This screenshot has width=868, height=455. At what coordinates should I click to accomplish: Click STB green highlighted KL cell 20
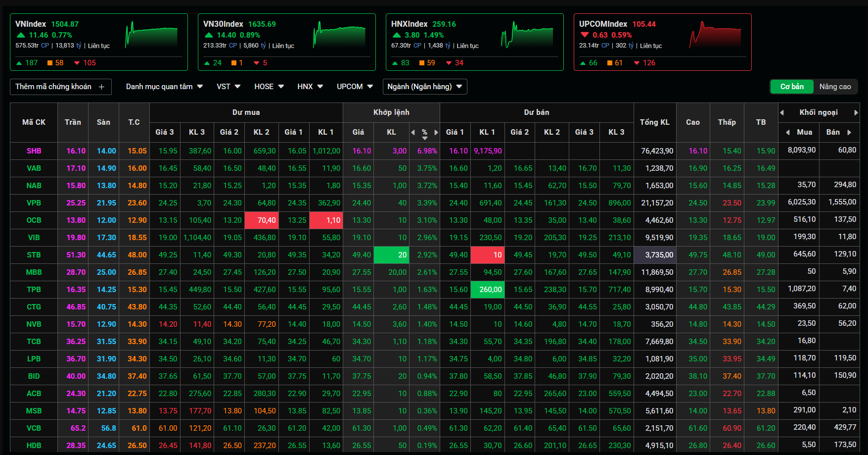tap(391, 255)
